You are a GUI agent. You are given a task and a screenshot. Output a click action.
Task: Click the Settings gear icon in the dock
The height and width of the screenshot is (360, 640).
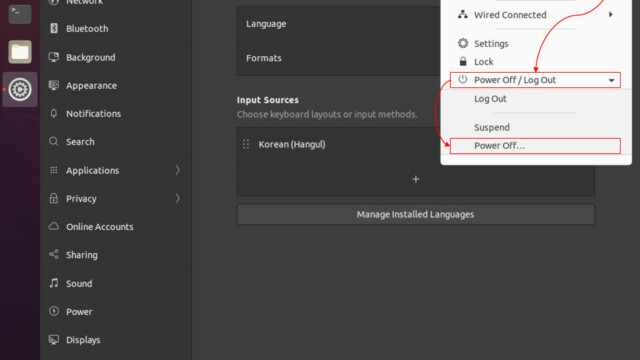20,89
